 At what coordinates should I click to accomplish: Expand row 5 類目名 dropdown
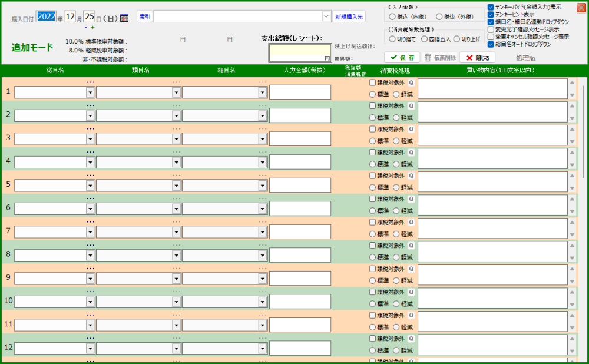(176, 186)
